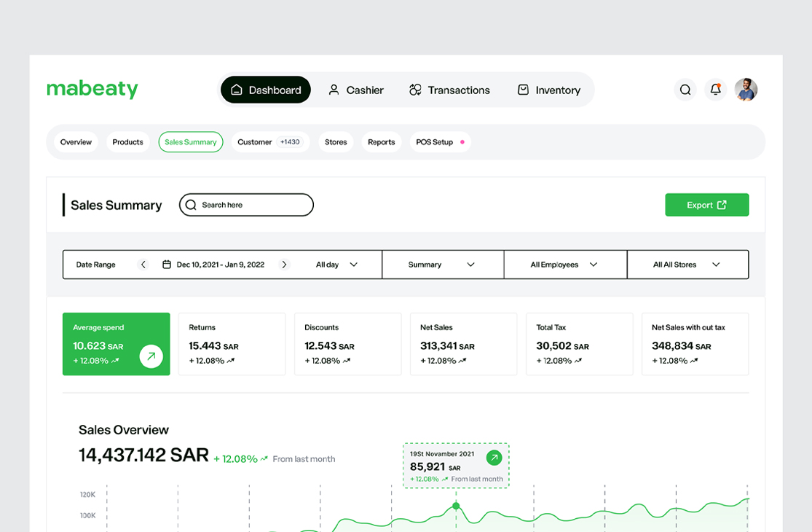812x532 pixels.
Task: Expand the Summary dropdown
Action: point(443,265)
